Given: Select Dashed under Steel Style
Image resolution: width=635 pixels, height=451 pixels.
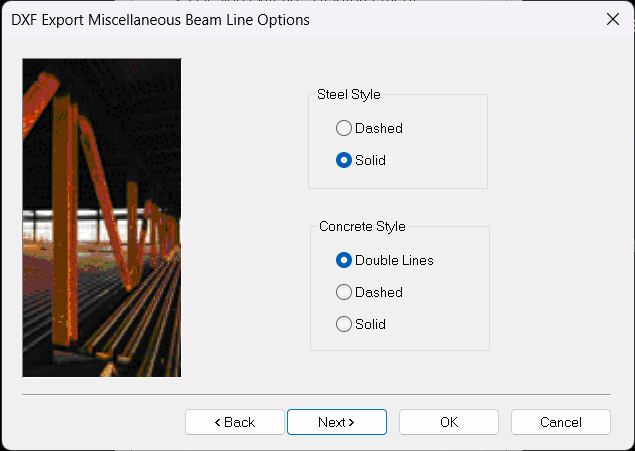Looking at the screenshot, I should coord(344,128).
